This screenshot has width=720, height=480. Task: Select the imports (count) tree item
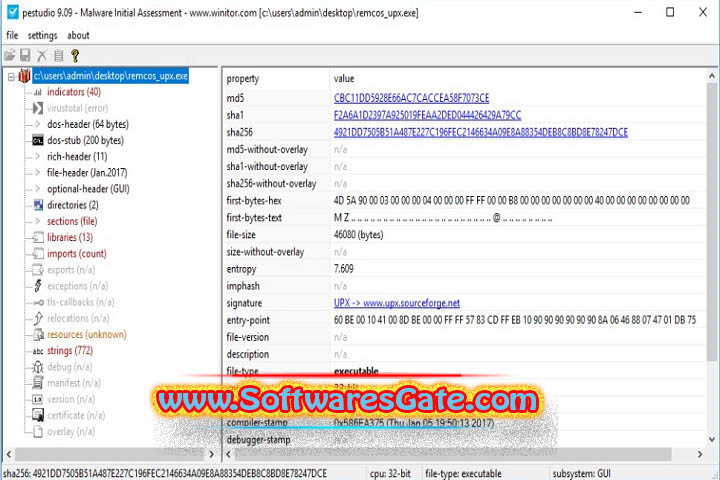[x=76, y=254]
